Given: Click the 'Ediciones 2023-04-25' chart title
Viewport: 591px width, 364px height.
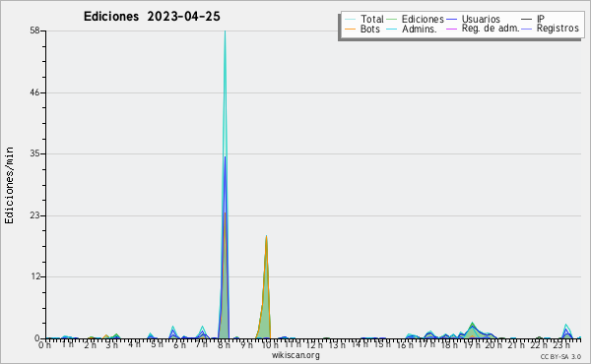Looking at the screenshot, I should [x=152, y=17].
